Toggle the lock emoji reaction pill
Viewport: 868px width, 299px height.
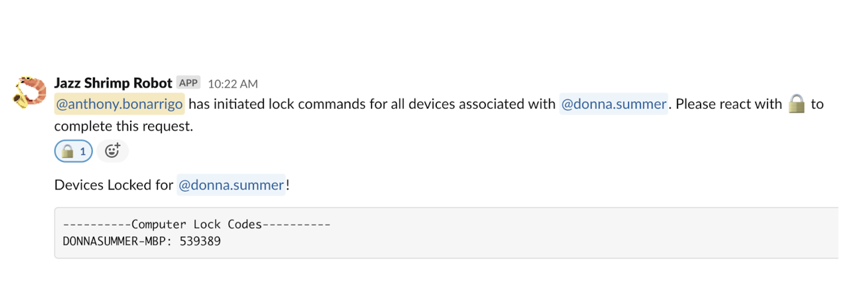click(73, 151)
